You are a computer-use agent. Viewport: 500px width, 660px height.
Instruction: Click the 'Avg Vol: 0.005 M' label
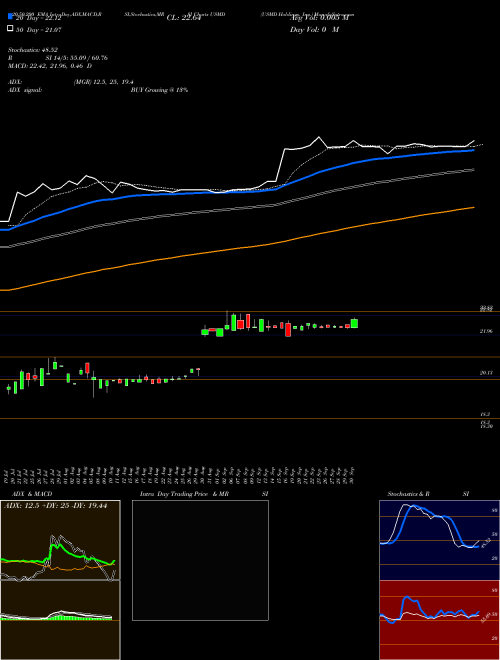point(319,18)
